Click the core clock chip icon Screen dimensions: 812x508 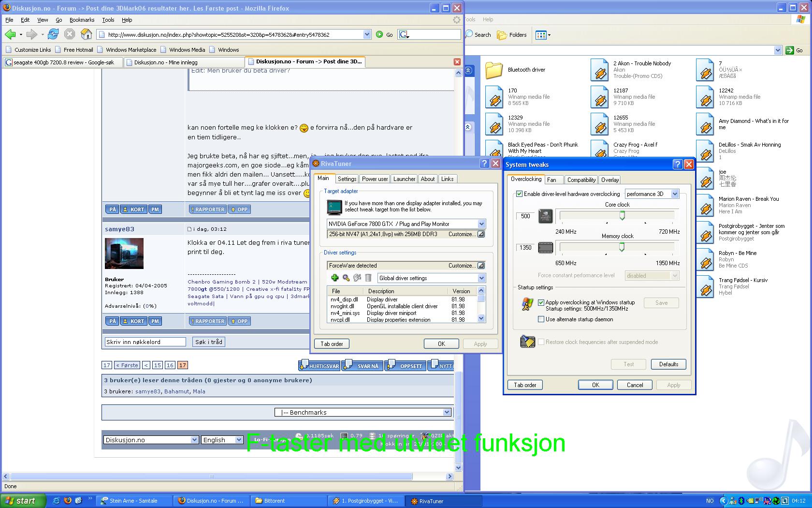coord(546,216)
